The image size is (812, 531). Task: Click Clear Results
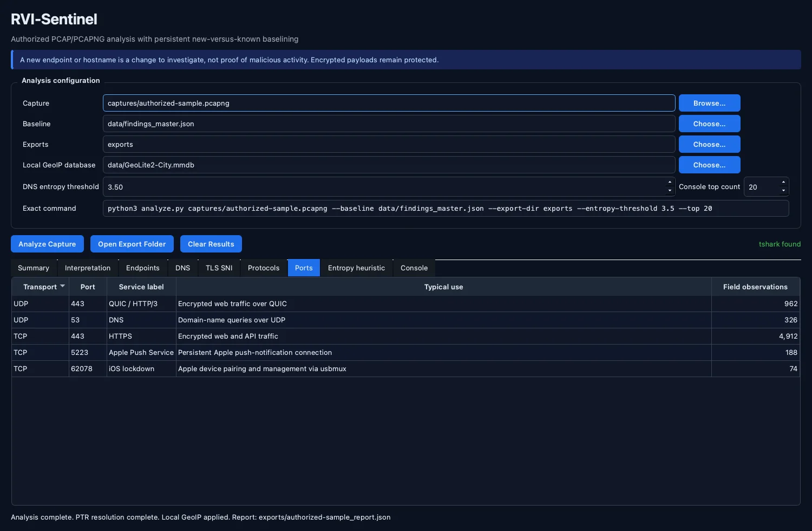tap(211, 244)
